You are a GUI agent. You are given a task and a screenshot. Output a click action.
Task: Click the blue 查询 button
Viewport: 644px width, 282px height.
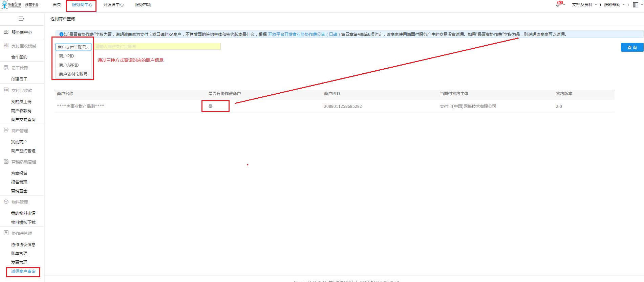(632, 48)
